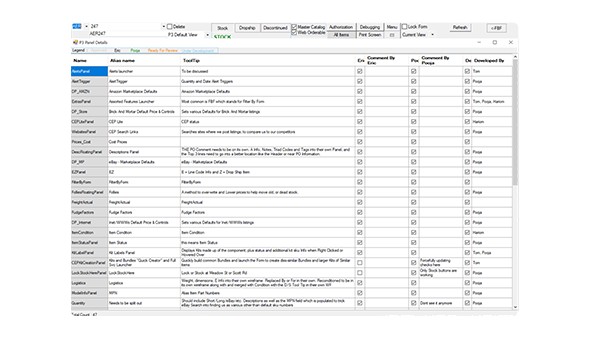Click the small icon button below Menu
The width and height of the screenshot is (590, 360).
pos(392,35)
